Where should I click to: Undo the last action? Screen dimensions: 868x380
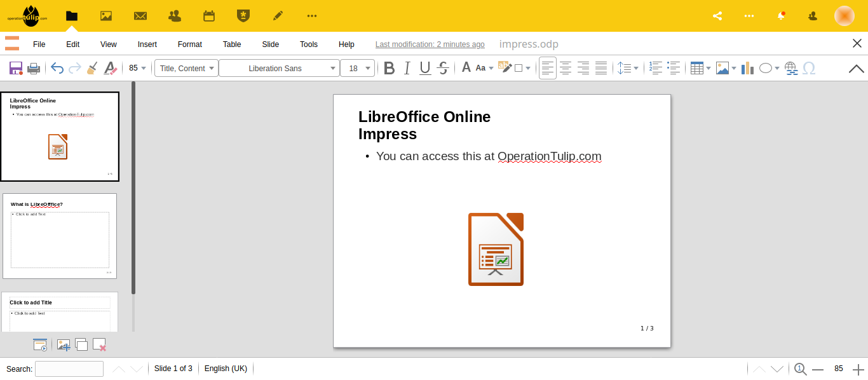point(57,68)
